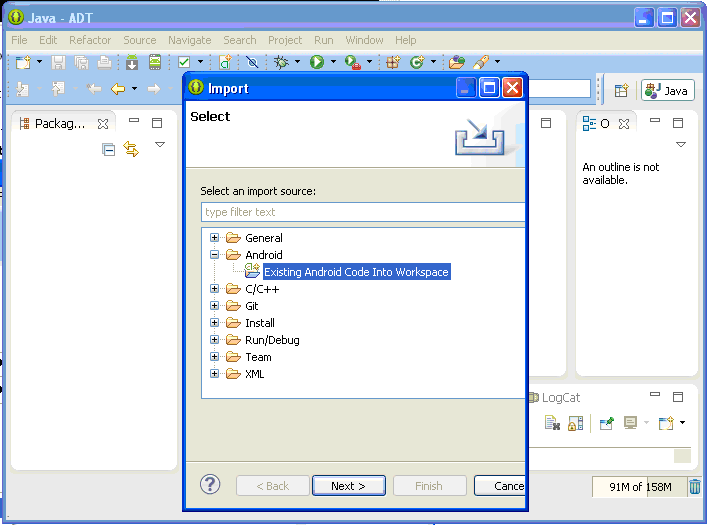Open the Help menu
The image size is (711, 525).
click(x=405, y=40)
